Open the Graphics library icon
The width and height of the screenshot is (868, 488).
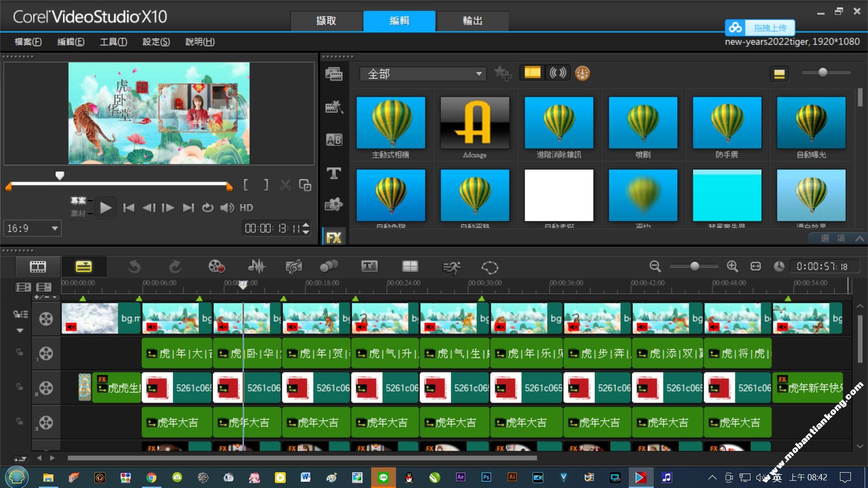pyautogui.click(x=334, y=205)
